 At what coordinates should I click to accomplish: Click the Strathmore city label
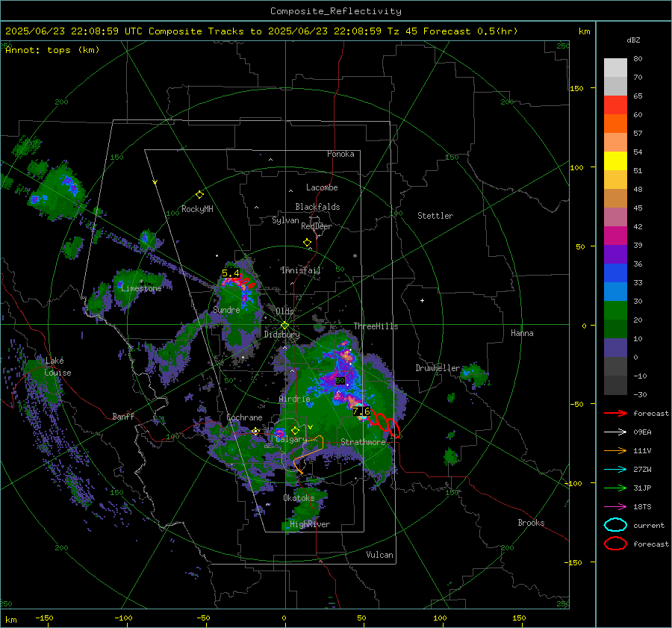click(363, 442)
